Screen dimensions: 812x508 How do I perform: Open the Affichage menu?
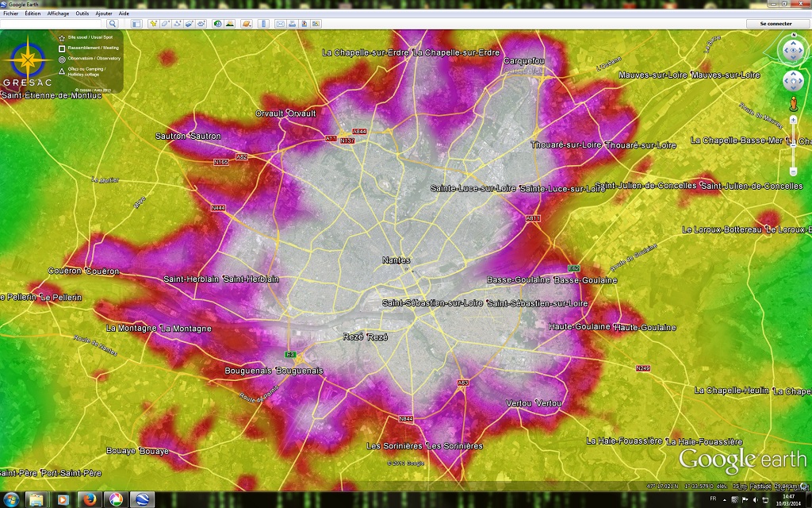[58, 13]
